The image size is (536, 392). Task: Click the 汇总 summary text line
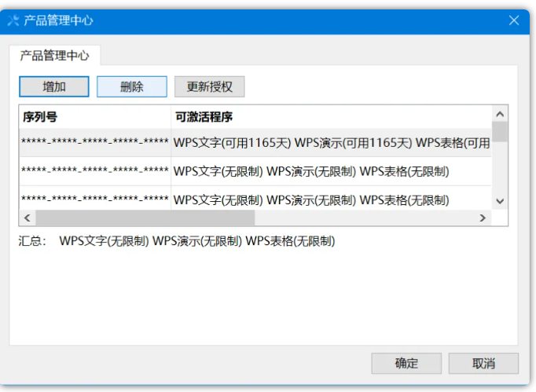(x=177, y=241)
